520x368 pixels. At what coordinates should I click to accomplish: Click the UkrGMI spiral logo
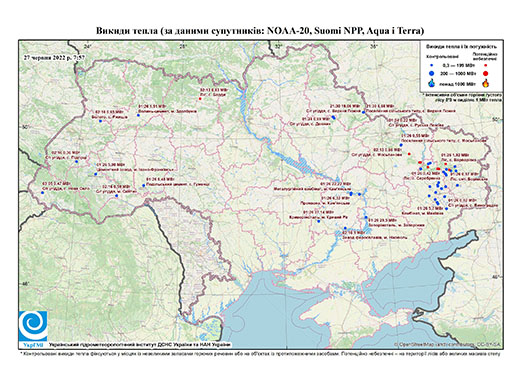33,326
